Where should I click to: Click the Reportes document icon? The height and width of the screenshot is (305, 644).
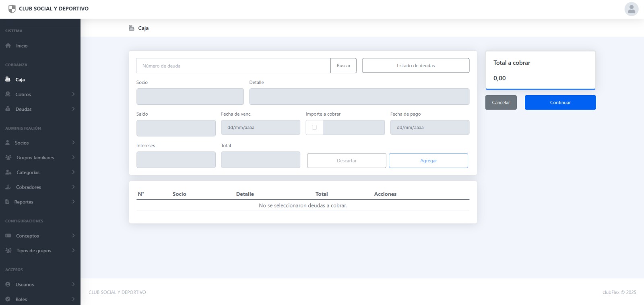point(7,202)
